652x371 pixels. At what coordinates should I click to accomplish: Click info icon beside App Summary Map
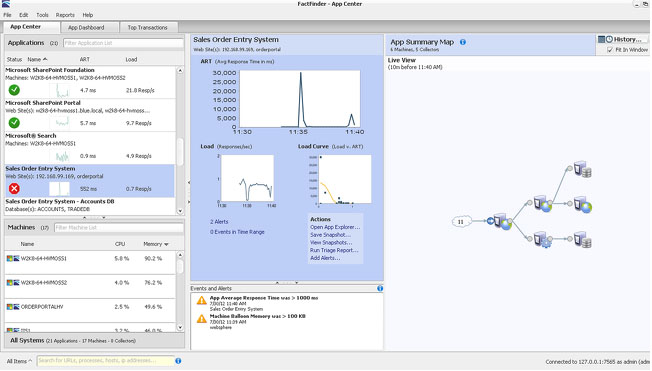click(x=463, y=42)
